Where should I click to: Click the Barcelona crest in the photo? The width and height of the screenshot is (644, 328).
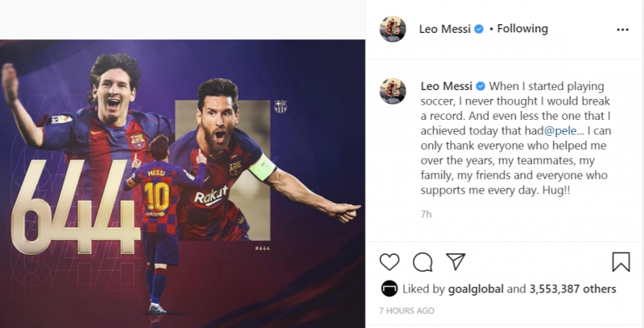280,106
